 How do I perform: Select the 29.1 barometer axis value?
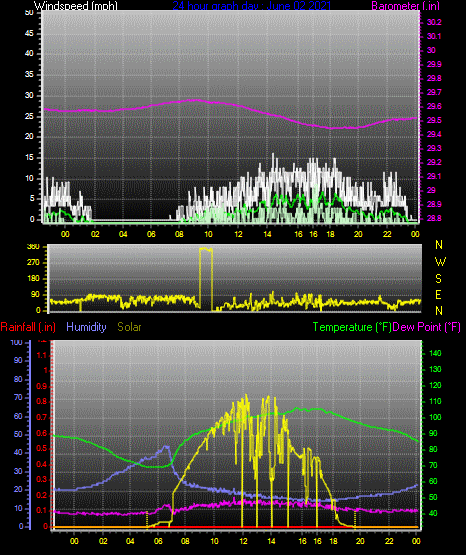pyautogui.click(x=434, y=176)
